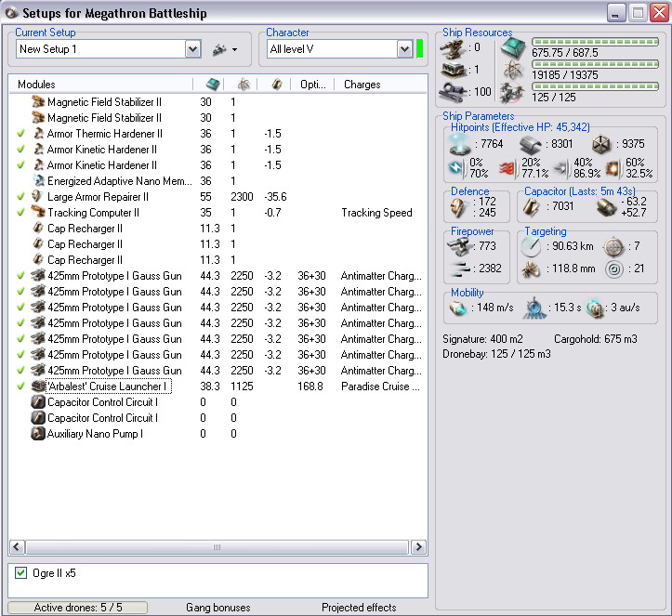Click the explosive resistance icon showing 60% / 32.5%
Viewport: 672px width, 616px height.
[612, 169]
